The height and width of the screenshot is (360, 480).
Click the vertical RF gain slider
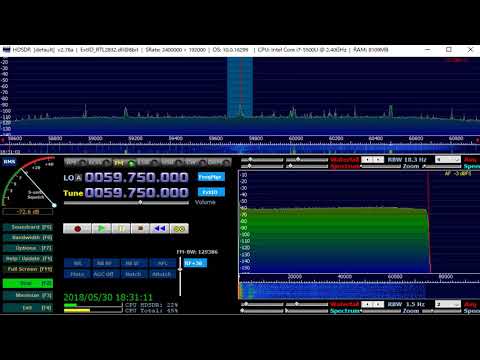[x=180, y=277]
